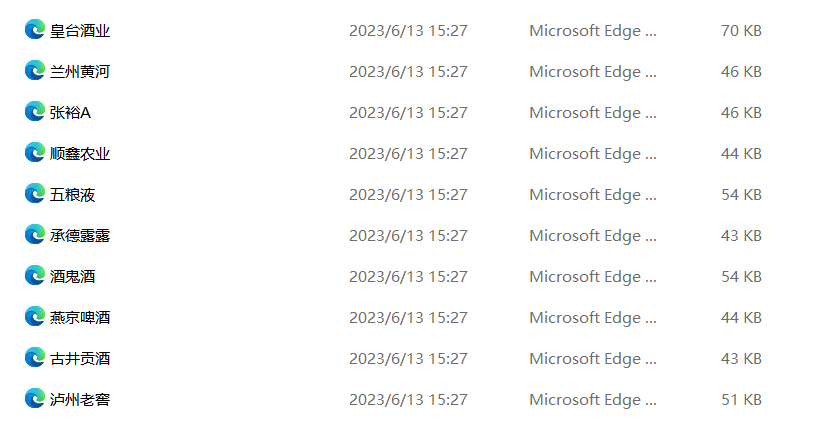The height and width of the screenshot is (421, 819).
Task: Click the Microsoft Edge type of 泸州老窖
Action: (593, 400)
